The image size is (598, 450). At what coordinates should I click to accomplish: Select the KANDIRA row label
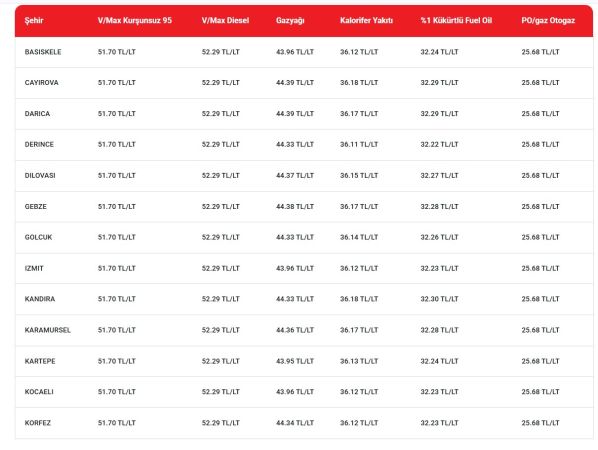pyautogui.click(x=40, y=299)
